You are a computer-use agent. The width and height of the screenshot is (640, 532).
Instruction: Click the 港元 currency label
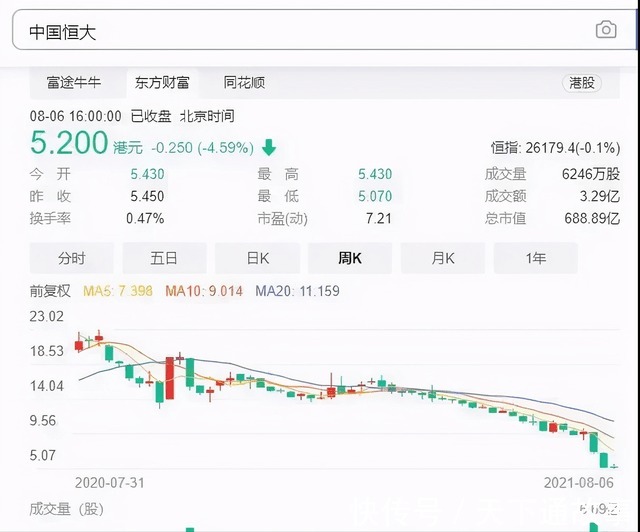point(128,147)
